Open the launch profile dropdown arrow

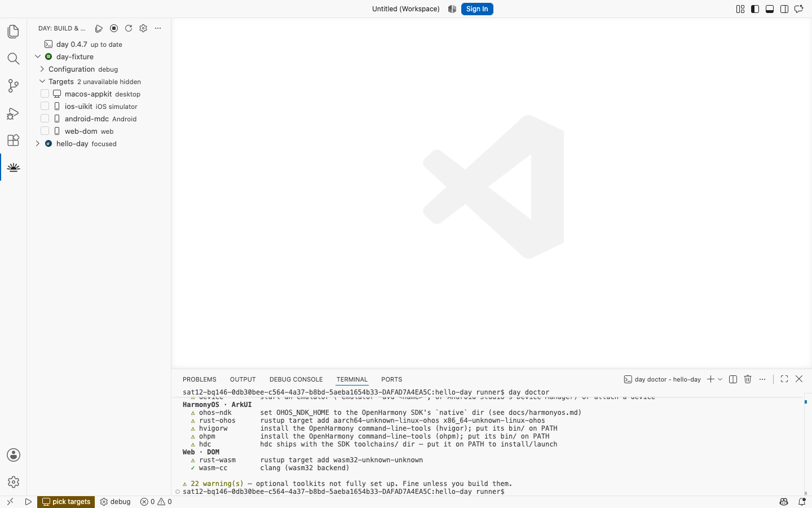tap(720, 379)
